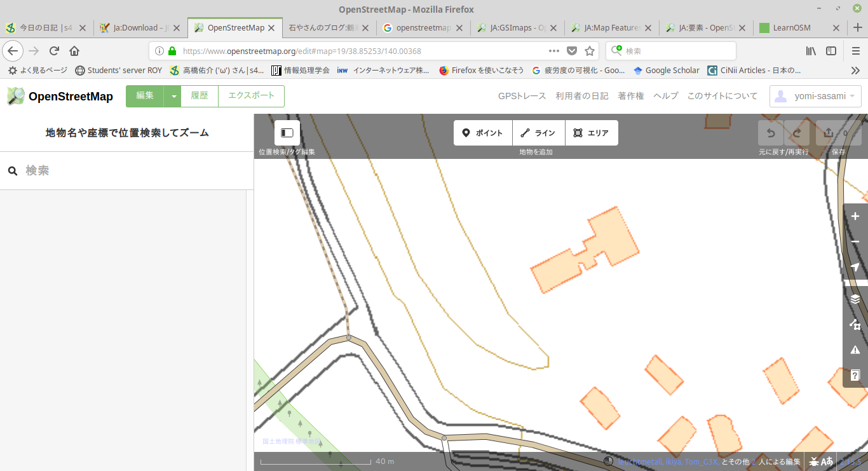Zoom in with the map plus button
868x471 pixels.
pyautogui.click(x=855, y=217)
